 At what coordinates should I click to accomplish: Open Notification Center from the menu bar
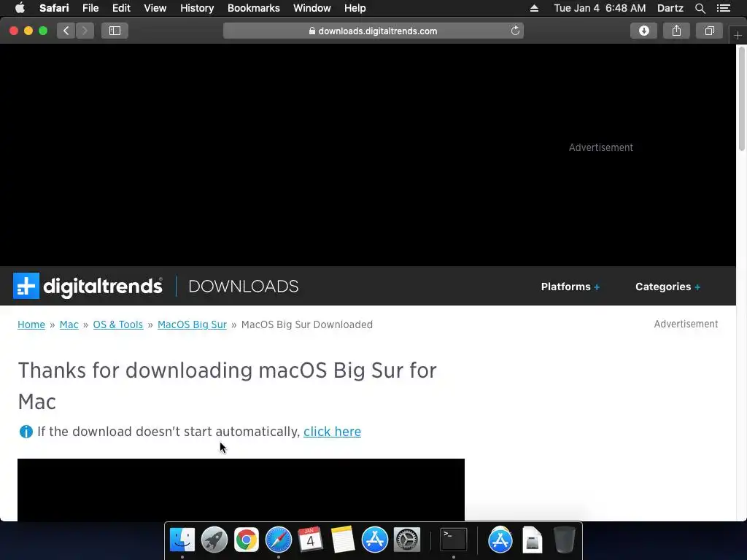coord(724,8)
